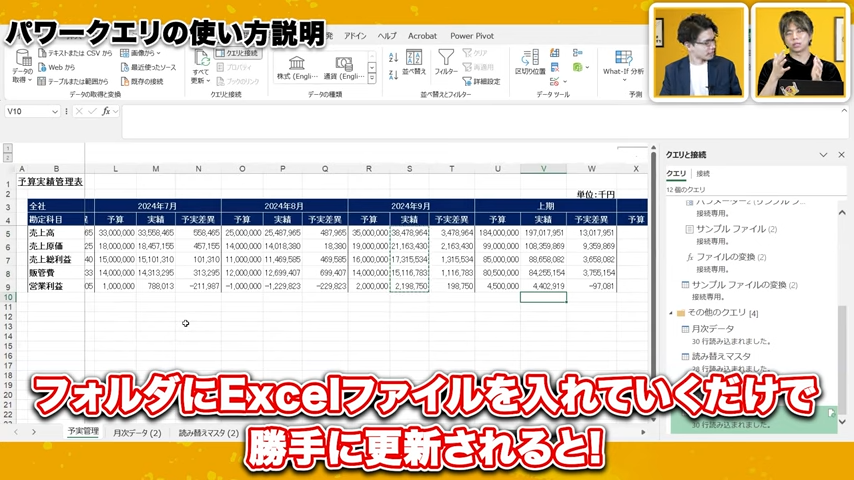Toggle the クエリと接続 pane button
The height and width of the screenshot is (480, 854).
(237, 53)
